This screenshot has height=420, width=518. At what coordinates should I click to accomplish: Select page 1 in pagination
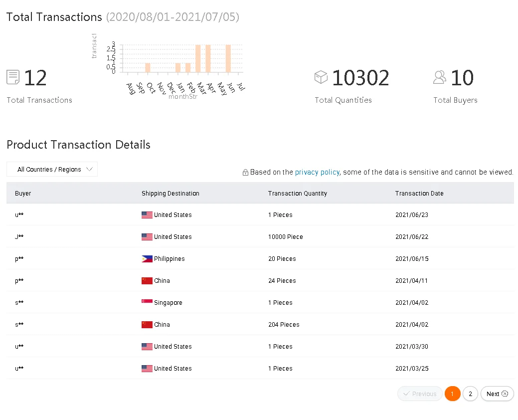coord(452,394)
